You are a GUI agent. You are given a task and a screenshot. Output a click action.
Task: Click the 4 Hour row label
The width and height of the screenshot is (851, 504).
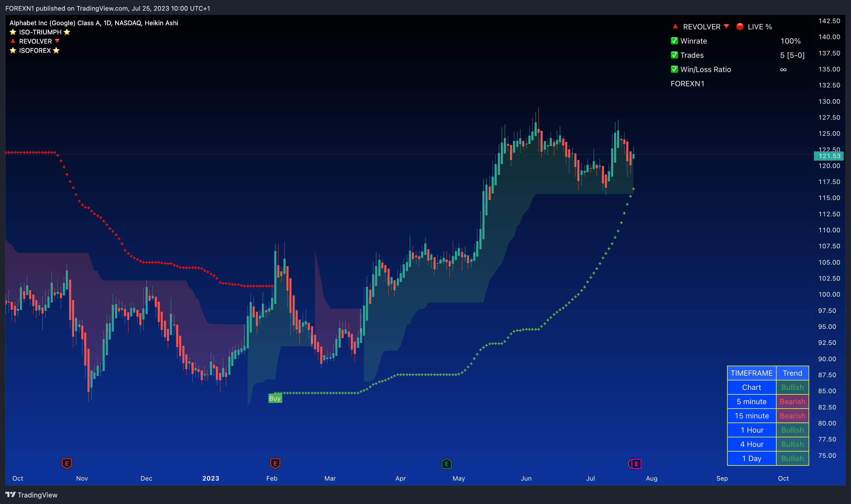[752, 444]
